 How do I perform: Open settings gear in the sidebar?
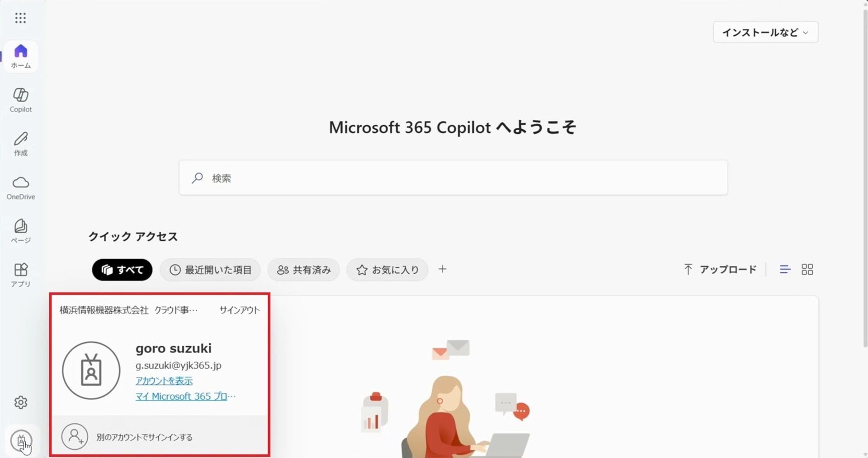pyautogui.click(x=21, y=402)
